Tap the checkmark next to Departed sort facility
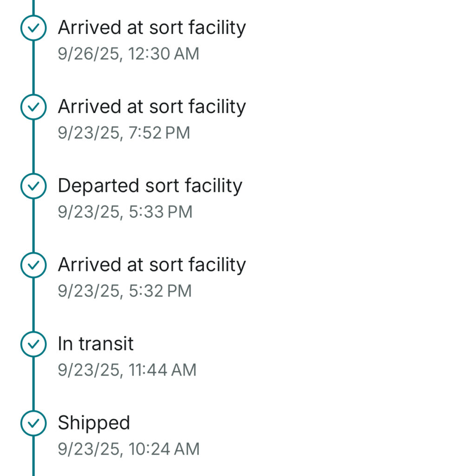This screenshot has width=467, height=476. [33, 186]
